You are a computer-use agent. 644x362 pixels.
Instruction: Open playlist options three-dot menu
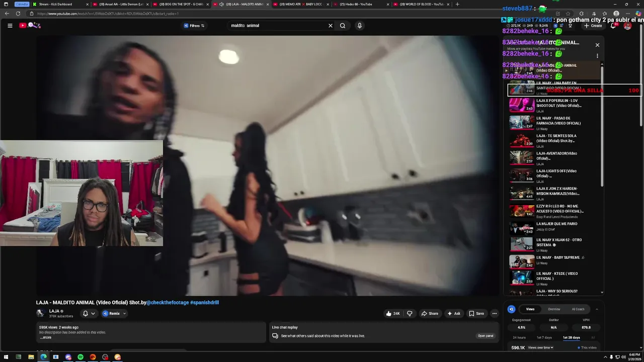[x=597, y=56]
